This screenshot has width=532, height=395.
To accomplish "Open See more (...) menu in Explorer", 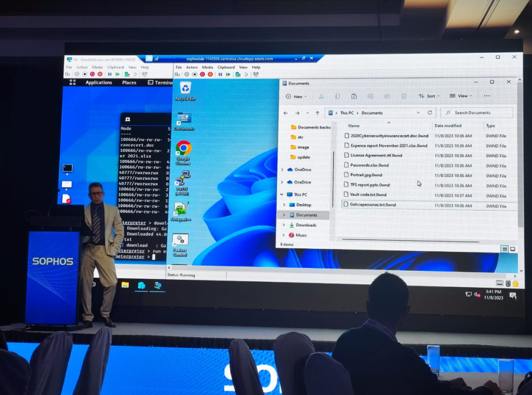I will (x=487, y=96).
